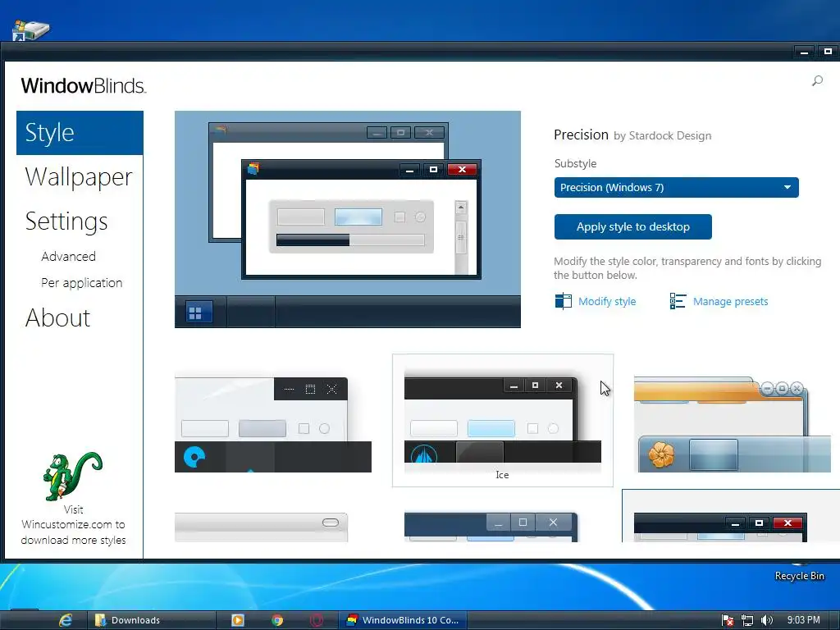Visit Wincustomize.com to download more styles

coord(73,524)
